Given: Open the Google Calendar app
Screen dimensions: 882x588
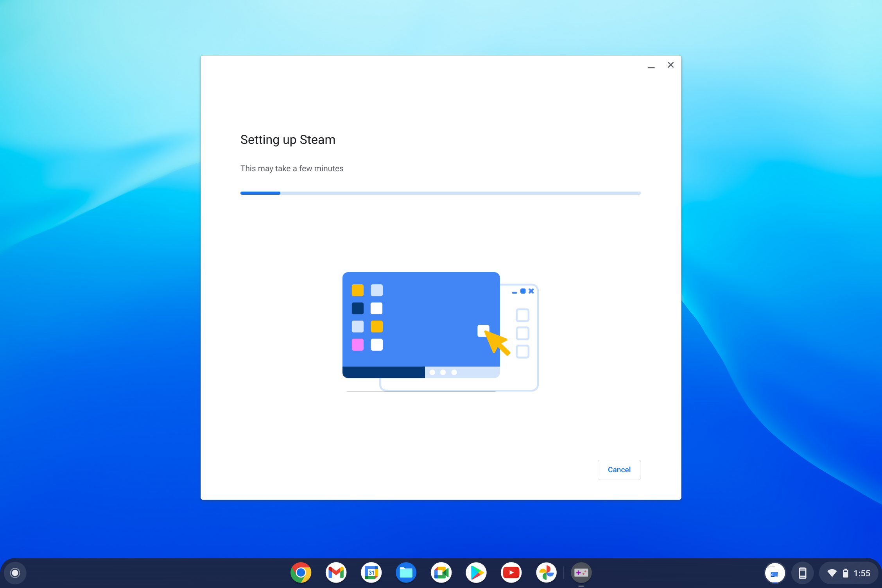Looking at the screenshot, I should pos(371,572).
